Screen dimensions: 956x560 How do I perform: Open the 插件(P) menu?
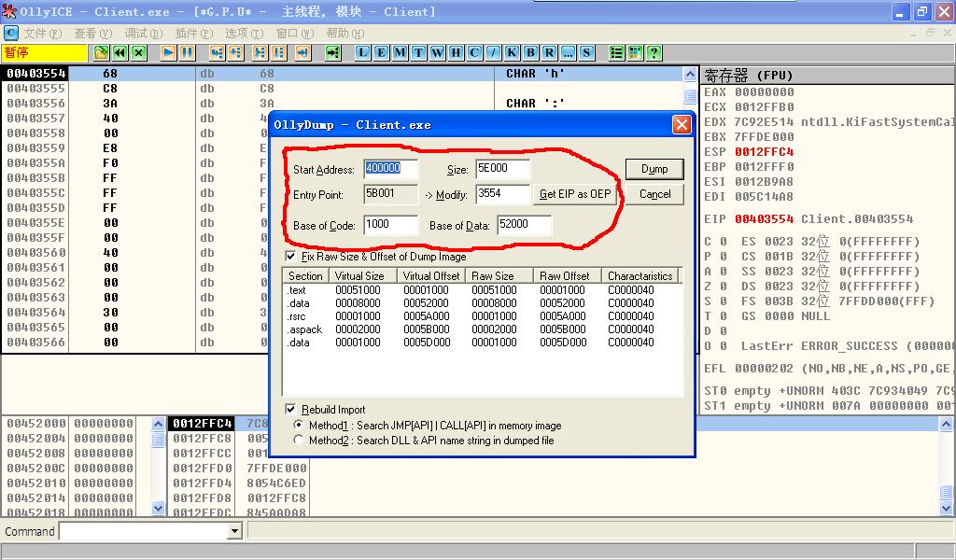[x=194, y=33]
